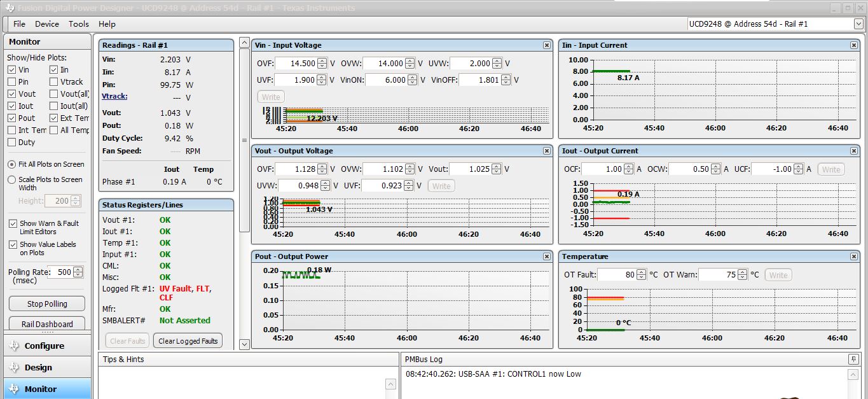Image resolution: width=868 pixels, height=399 pixels.
Task: Enable the Duty plot checkbox
Action: point(12,143)
